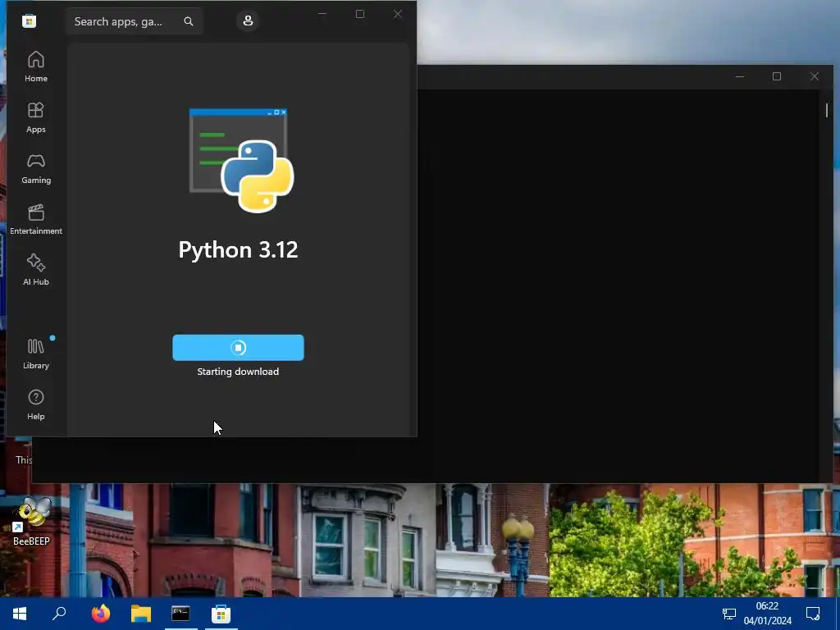The width and height of the screenshot is (840, 630).
Task: Minimize the black terminal window
Action: pos(740,76)
